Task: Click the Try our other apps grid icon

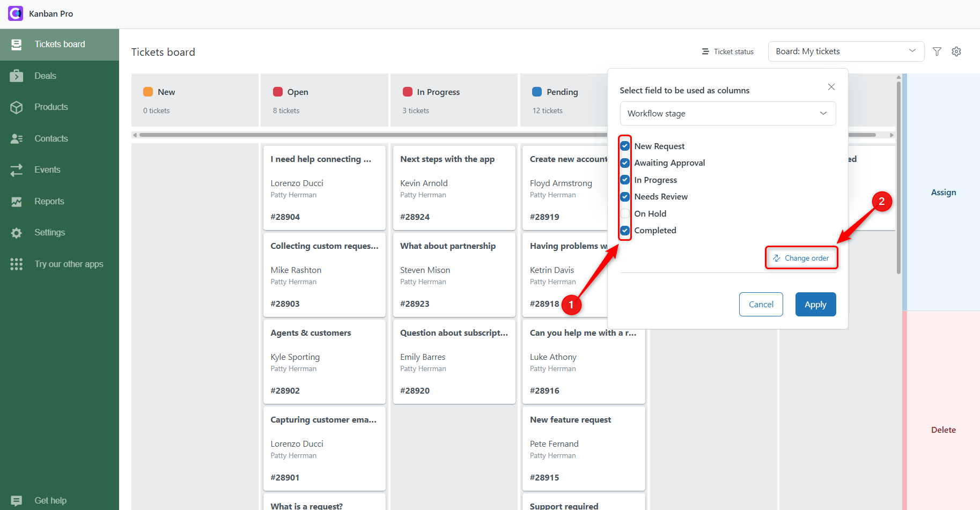Action: coord(17,264)
